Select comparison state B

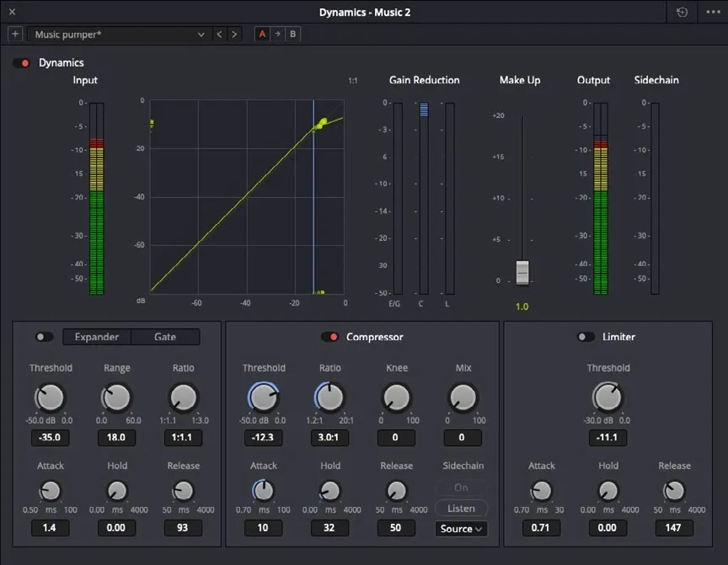click(x=293, y=34)
